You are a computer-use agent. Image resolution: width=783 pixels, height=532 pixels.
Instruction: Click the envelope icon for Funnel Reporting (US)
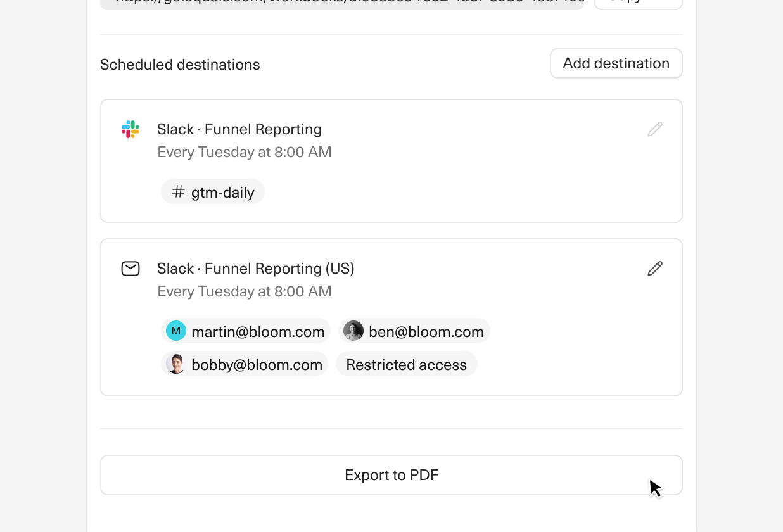click(130, 269)
